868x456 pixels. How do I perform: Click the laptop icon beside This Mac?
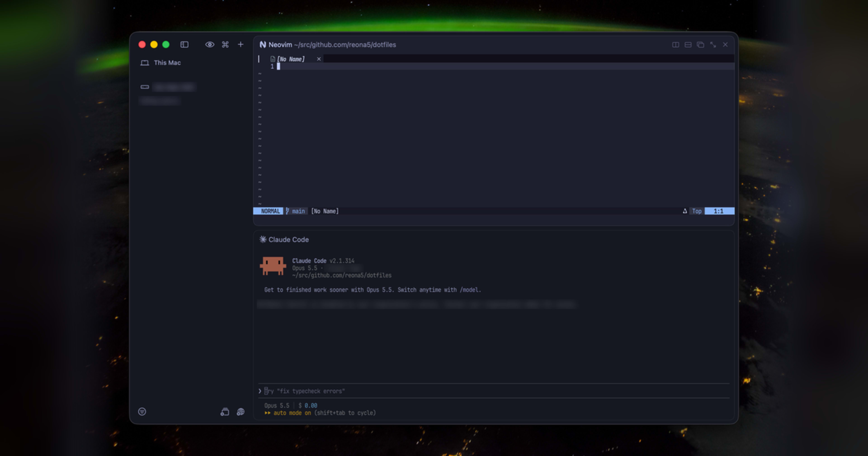pyautogui.click(x=145, y=63)
